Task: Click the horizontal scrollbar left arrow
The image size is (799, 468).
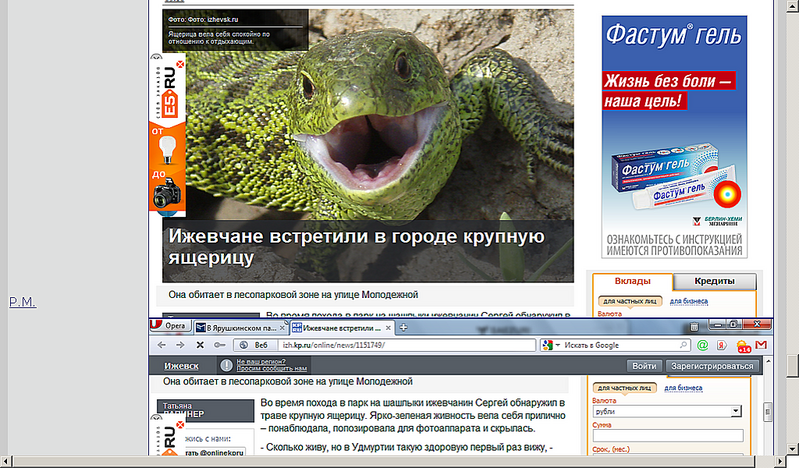Action: click(x=5, y=461)
